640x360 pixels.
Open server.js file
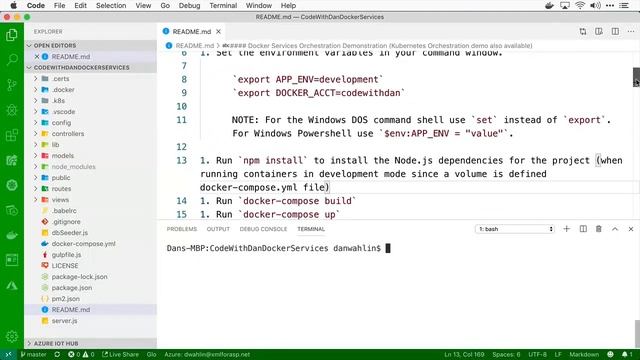click(64, 321)
